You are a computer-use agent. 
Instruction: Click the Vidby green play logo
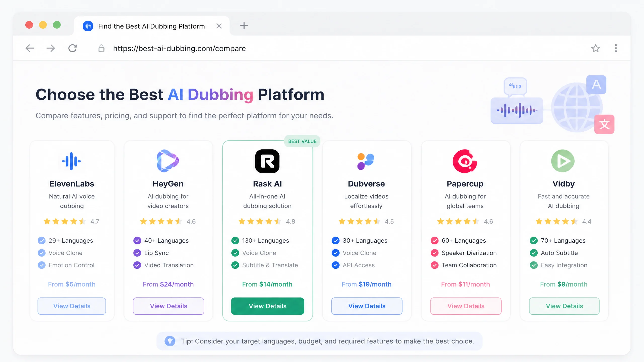click(x=563, y=161)
